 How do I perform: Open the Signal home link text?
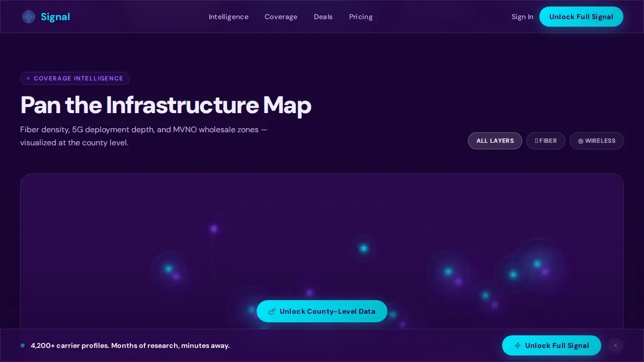(55, 17)
